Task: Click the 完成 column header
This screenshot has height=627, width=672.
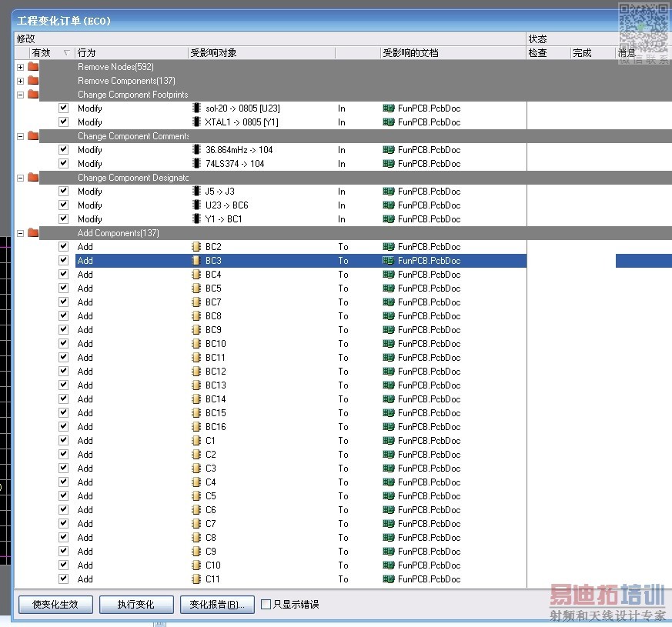Action: click(x=593, y=52)
